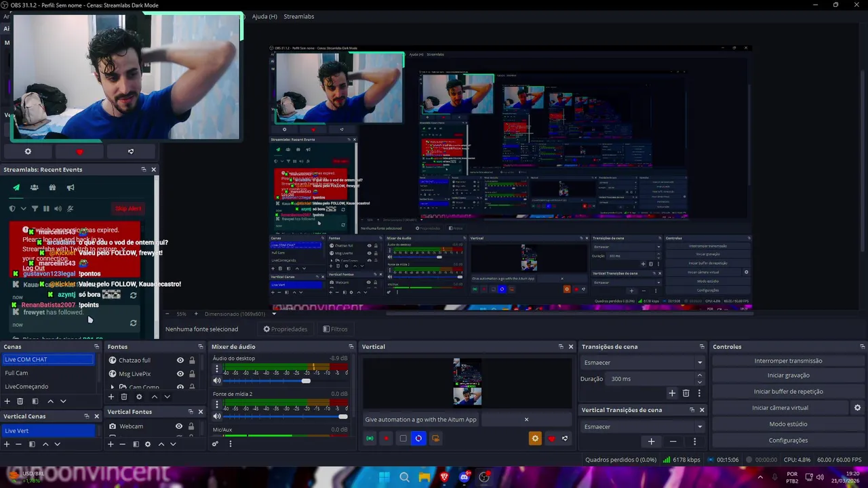Select the Full Cam scene
The width and height of the screenshot is (868, 488).
[48, 373]
